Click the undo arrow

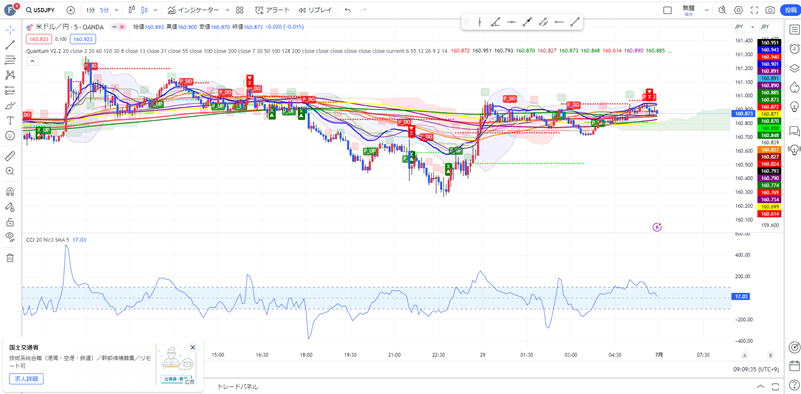pyautogui.click(x=348, y=10)
